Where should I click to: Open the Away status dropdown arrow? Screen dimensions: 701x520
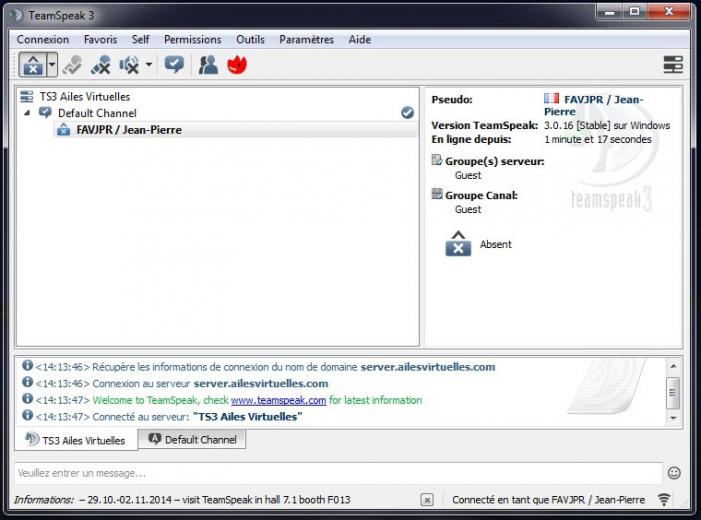[x=52, y=65]
